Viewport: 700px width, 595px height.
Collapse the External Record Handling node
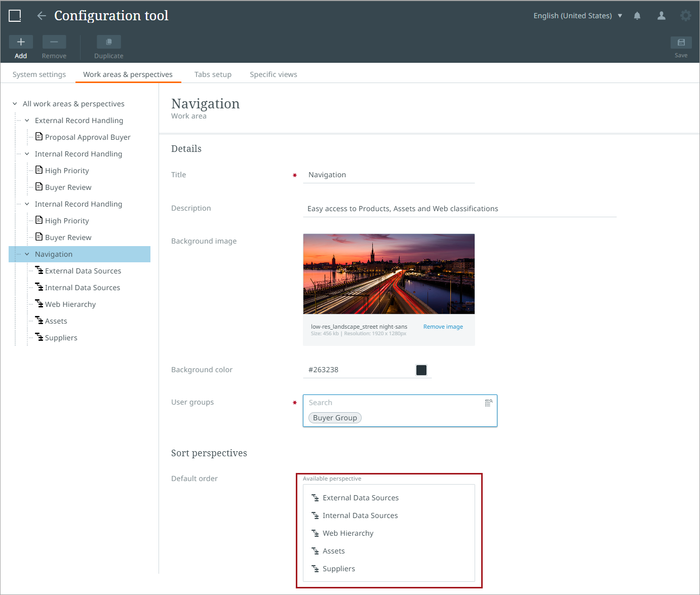pos(27,121)
